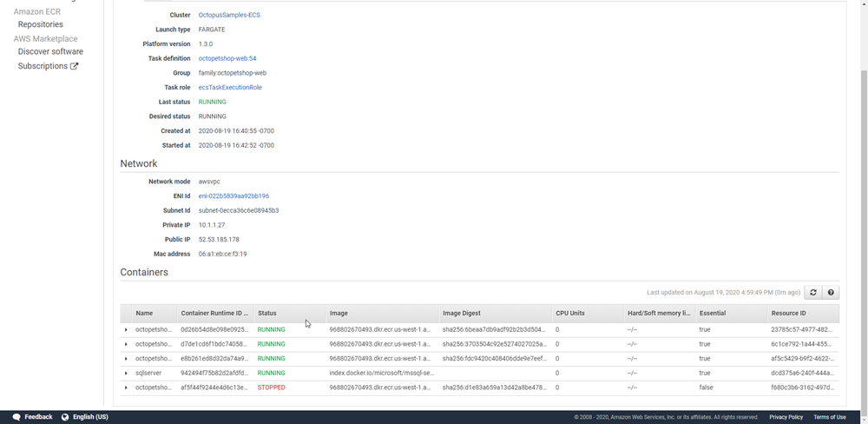Select image index.docker.io/microsoft/mssql-se...
The width and height of the screenshot is (868, 424).
point(382,373)
